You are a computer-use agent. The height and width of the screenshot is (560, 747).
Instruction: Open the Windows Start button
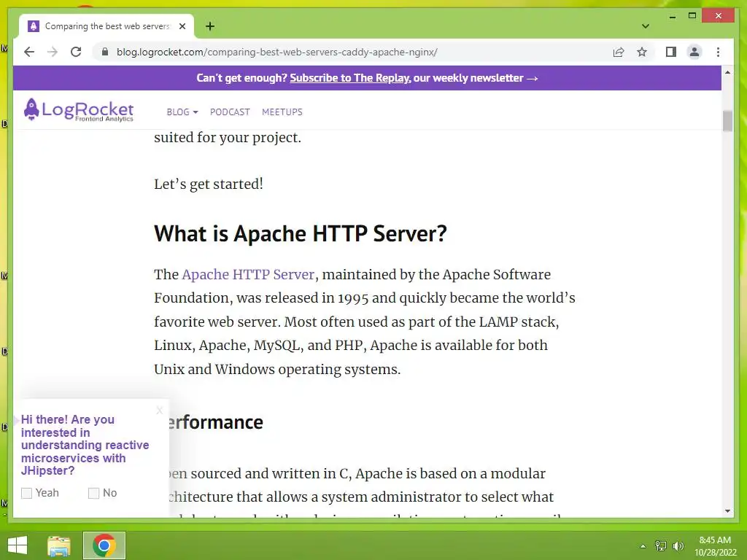(18, 545)
